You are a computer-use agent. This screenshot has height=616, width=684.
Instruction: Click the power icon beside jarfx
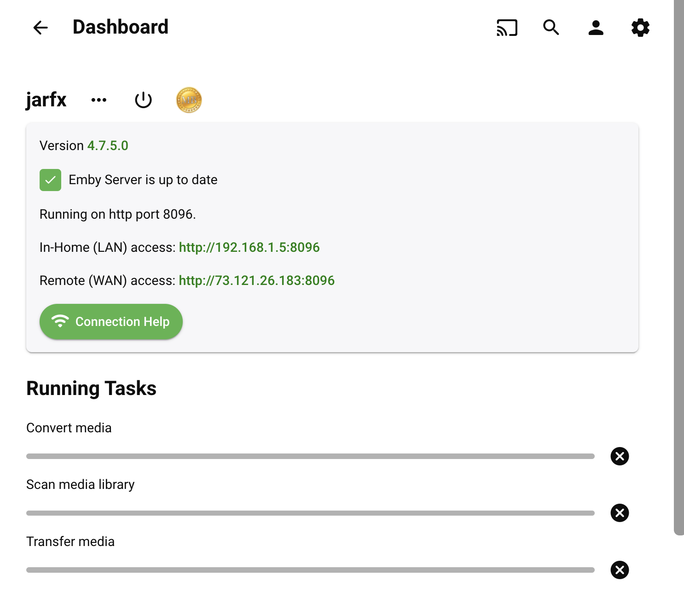click(143, 100)
